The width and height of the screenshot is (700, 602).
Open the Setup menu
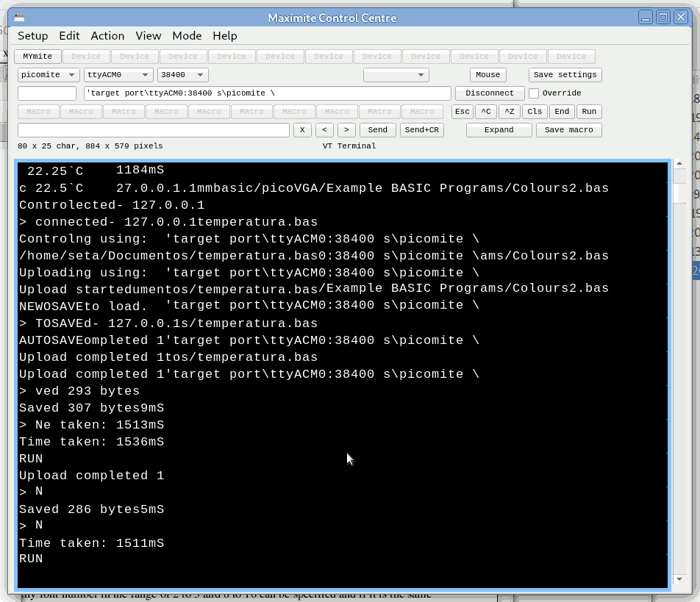coord(32,36)
